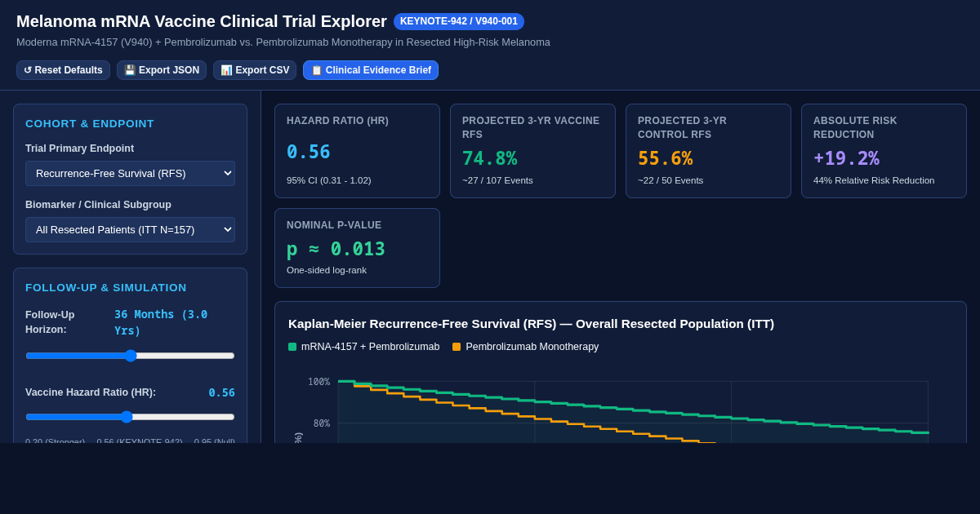The image size is (980, 514).
Task: Export data as JSON
Action: point(162,70)
